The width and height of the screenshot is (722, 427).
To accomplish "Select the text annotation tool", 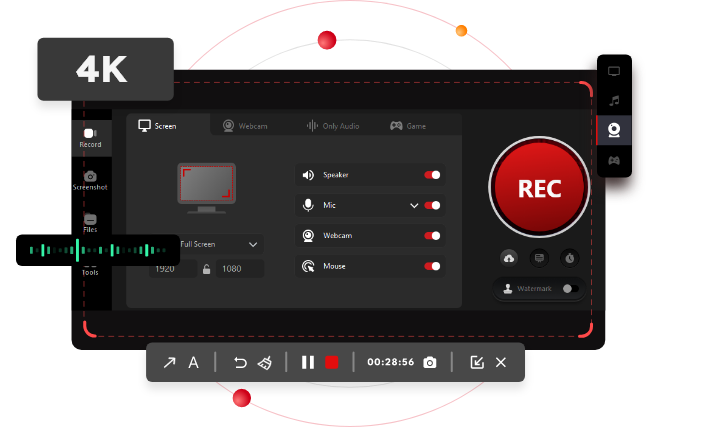I will pos(194,362).
